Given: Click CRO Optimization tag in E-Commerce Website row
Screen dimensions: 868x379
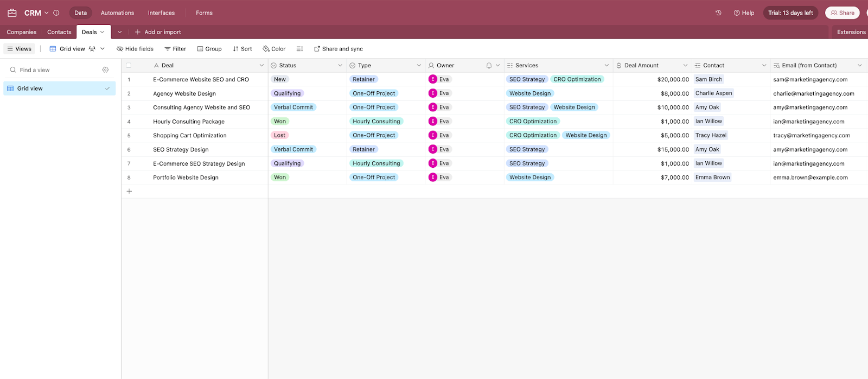Looking at the screenshot, I should tap(577, 79).
